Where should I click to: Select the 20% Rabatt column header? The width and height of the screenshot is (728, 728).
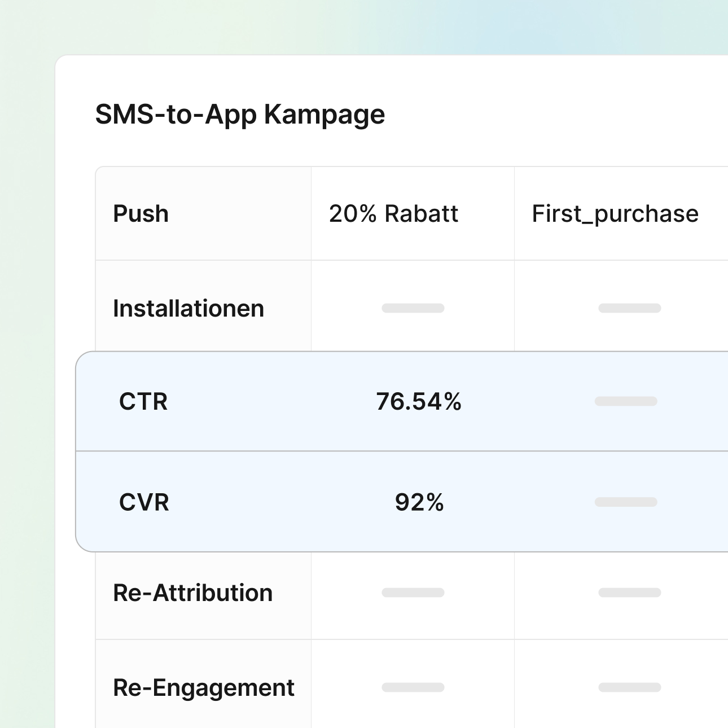(x=393, y=214)
